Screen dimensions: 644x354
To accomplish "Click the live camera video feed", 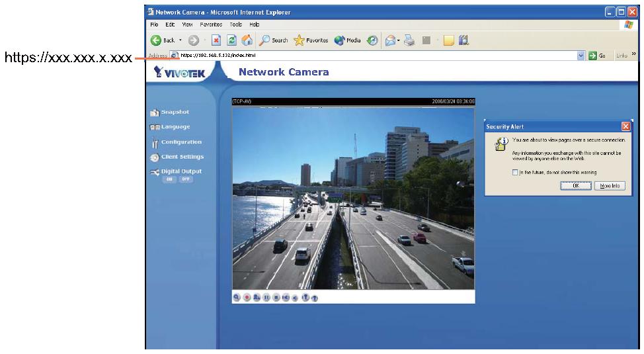I will coord(353,199).
